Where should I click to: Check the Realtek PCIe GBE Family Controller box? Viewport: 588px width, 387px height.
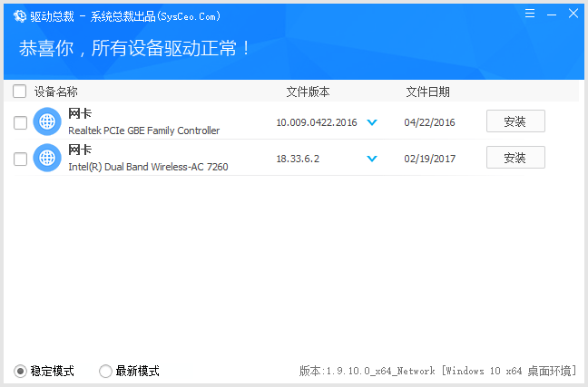click(x=21, y=122)
